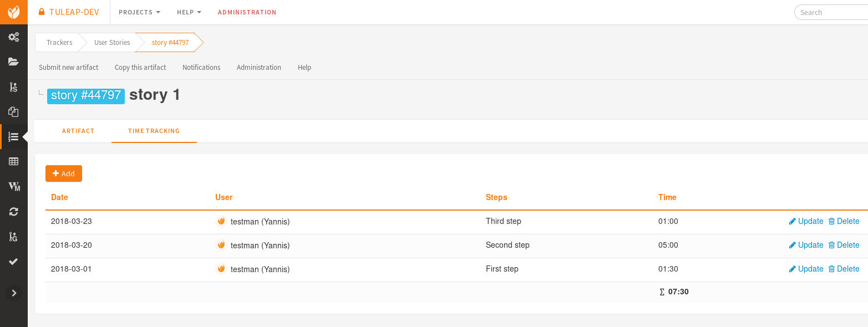Open the Tuleap home icon

pyautogui.click(x=14, y=12)
